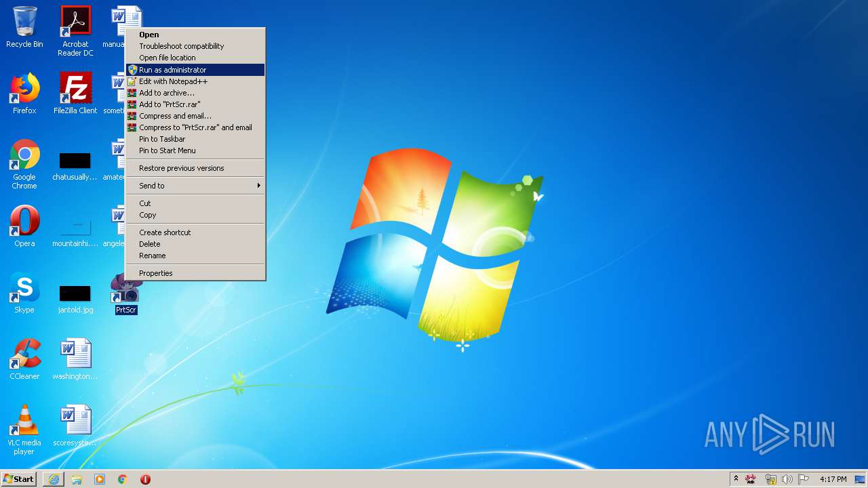Select Run as administrator
Viewport: 868px width, 488px height.
pos(195,70)
